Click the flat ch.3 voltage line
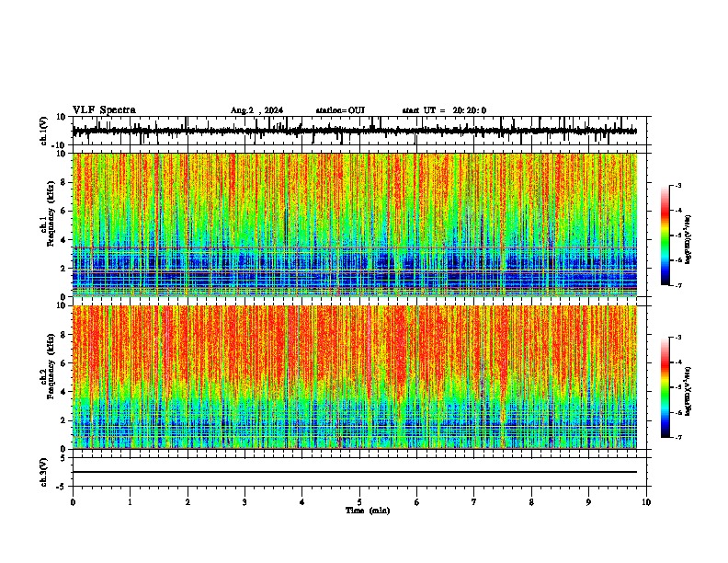Viewport: 728px width, 563px height. click(355, 472)
